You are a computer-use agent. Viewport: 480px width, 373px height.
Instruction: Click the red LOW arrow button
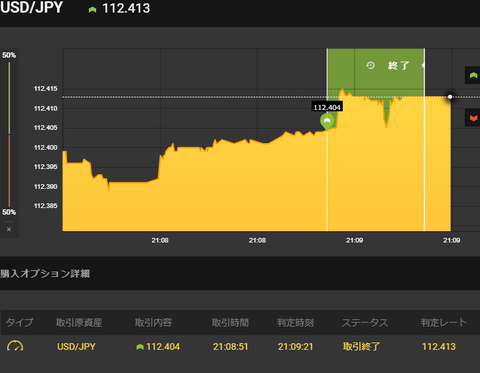click(x=473, y=118)
